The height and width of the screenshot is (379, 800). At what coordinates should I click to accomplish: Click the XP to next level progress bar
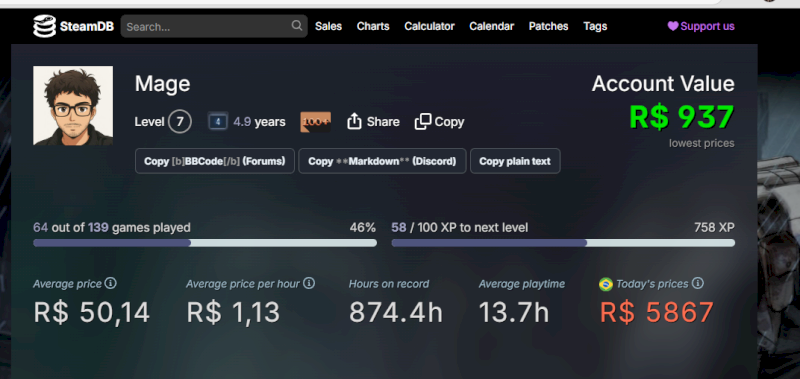pyautogui.click(x=563, y=243)
